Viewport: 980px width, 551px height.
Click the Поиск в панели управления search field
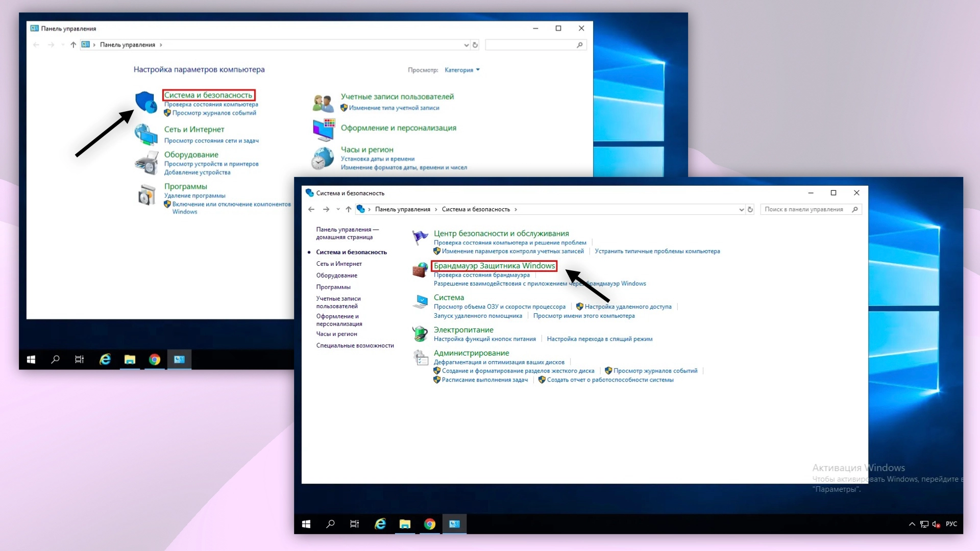(804, 209)
